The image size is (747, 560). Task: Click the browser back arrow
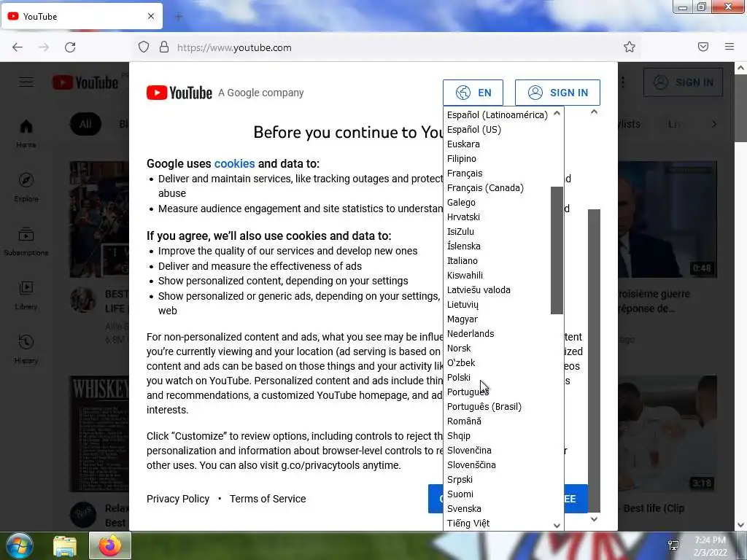(x=18, y=47)
